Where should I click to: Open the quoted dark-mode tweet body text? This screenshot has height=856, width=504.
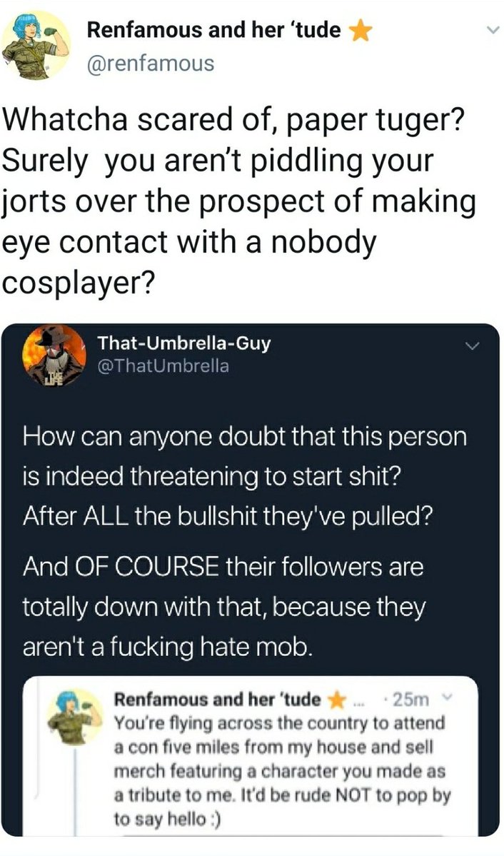(244, 542)
